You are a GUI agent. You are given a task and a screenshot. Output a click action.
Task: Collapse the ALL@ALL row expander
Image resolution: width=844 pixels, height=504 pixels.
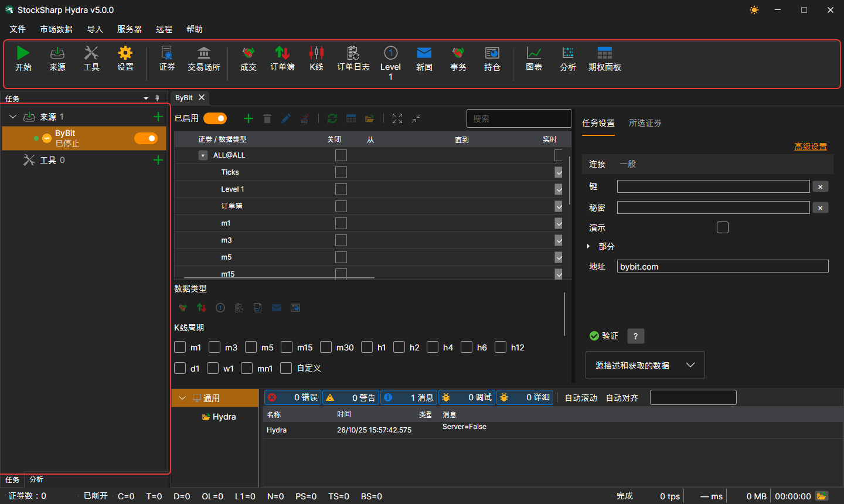point(203,155)
